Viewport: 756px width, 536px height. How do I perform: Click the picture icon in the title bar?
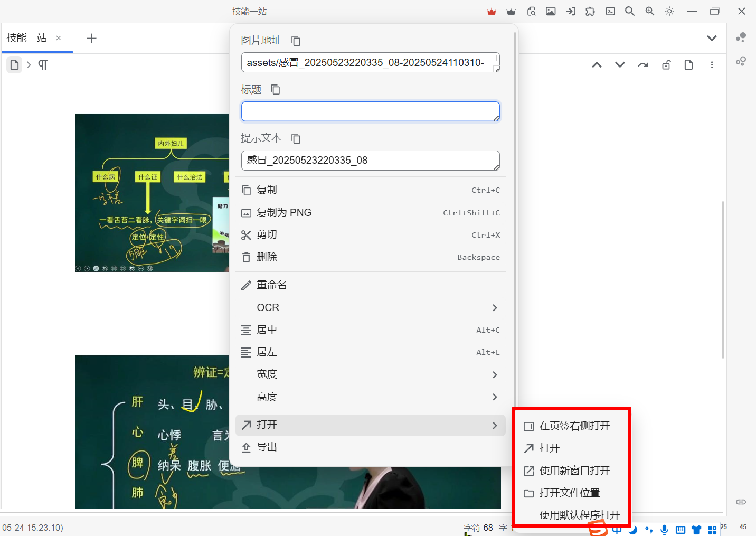tap(551, 11)
